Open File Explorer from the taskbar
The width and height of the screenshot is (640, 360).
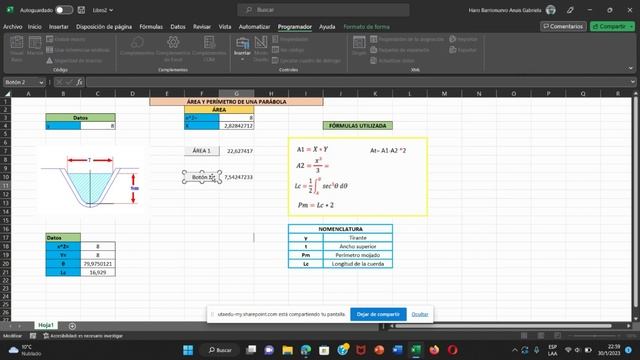click(287, 350)
